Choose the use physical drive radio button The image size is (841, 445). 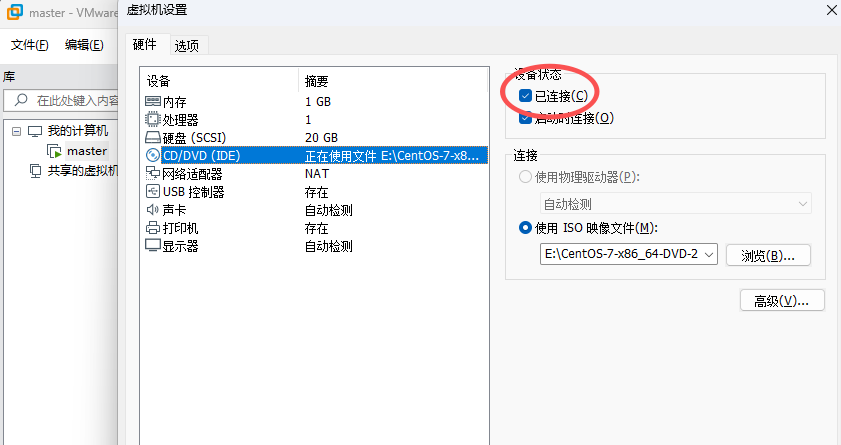tap(525, 176)
